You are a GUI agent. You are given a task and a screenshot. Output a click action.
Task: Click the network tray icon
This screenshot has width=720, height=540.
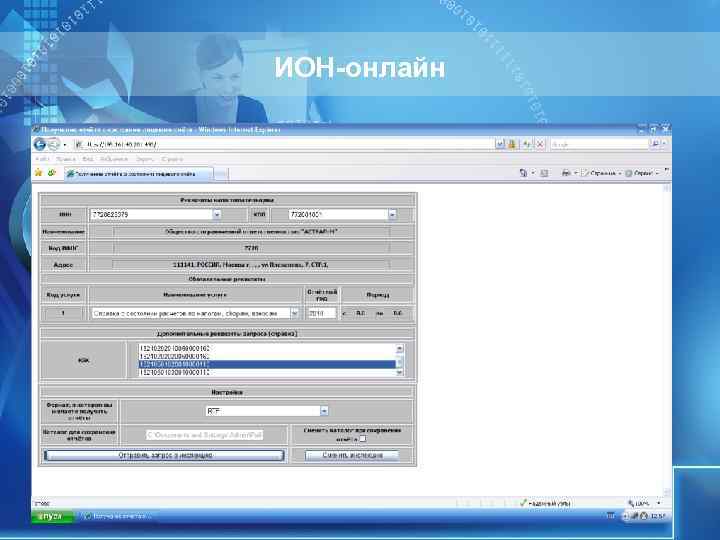click(635, 516)
